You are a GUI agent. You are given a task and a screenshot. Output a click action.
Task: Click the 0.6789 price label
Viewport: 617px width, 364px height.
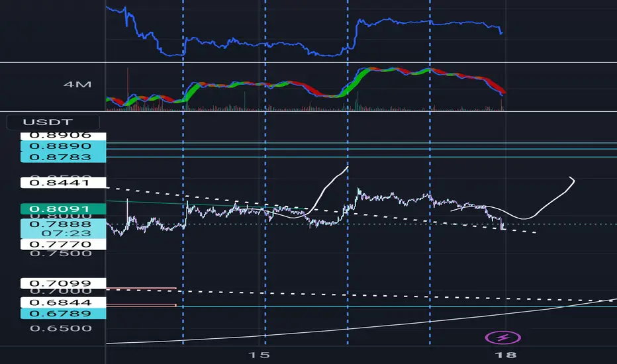point(63,314)
